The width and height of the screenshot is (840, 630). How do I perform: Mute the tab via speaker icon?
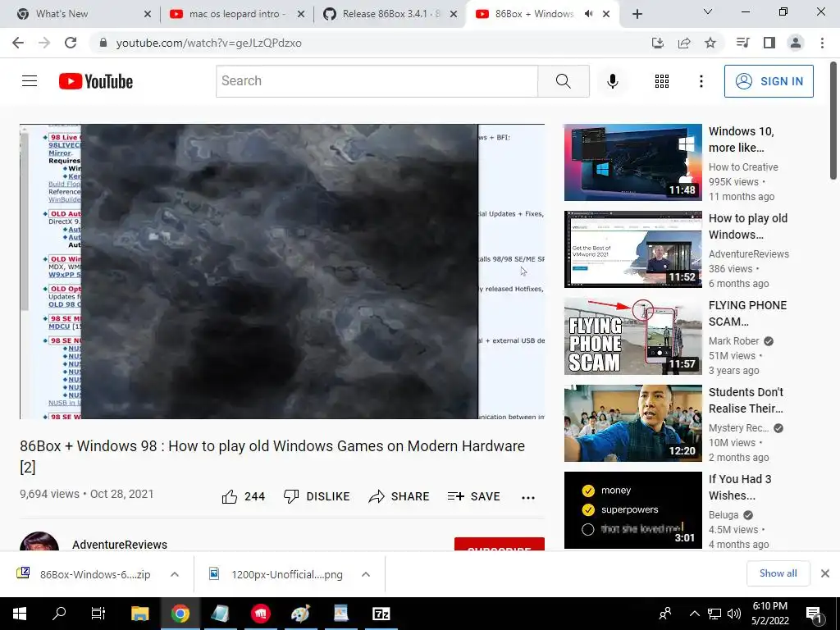point(589,14)
